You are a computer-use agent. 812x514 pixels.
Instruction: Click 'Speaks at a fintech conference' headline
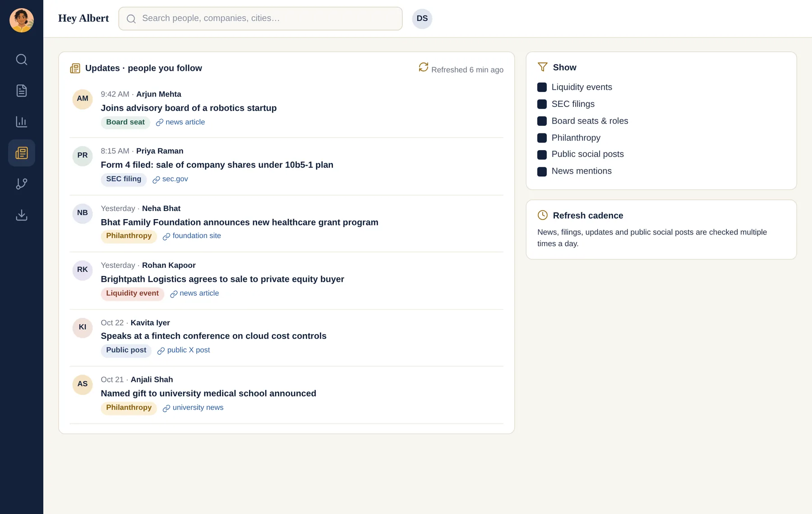pyautogui.click(x=213, y=336)
